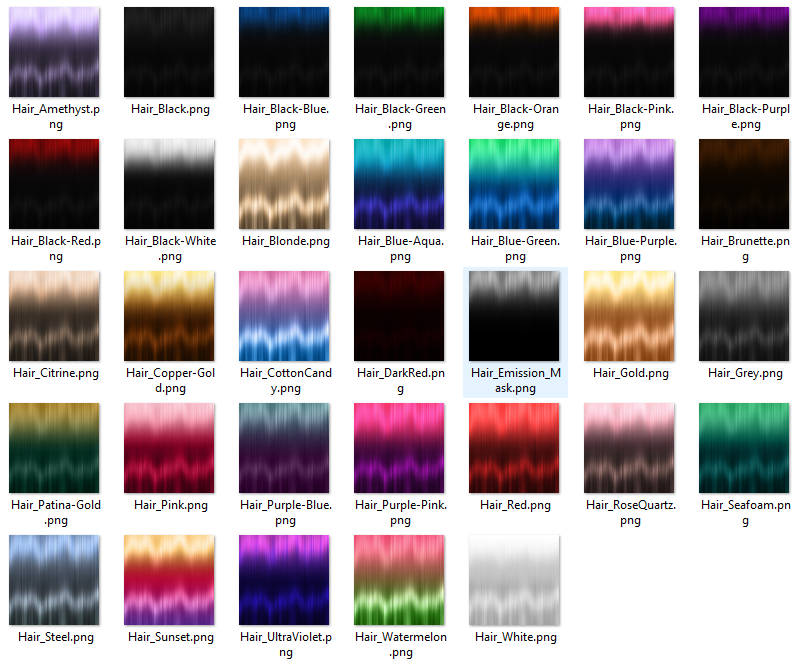Image resolution: width=802 pixels, height=670 pixels.
Task: Choose the Hair_Patina-Gold.png file
Action: pyautogui.click(x=54, y=448)
